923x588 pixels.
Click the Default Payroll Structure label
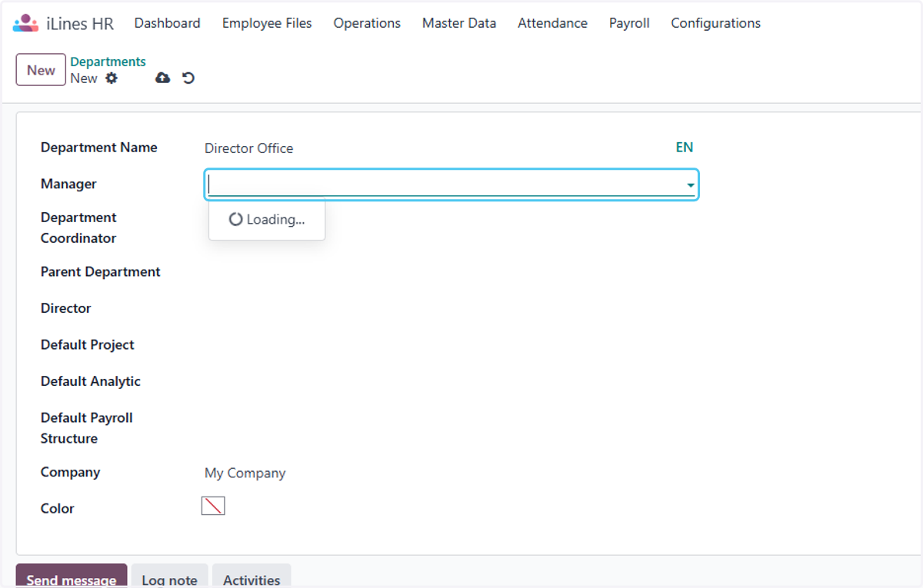[x=87, y=428]
